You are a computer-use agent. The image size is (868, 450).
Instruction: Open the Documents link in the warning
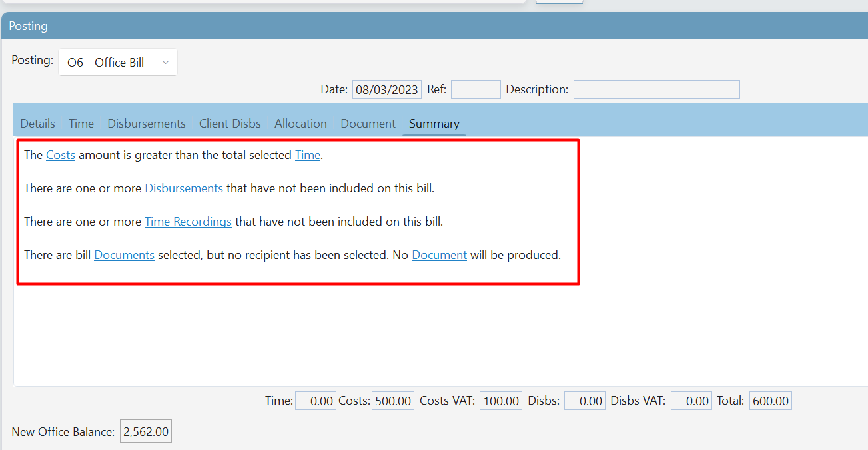[x=125, y=255]
